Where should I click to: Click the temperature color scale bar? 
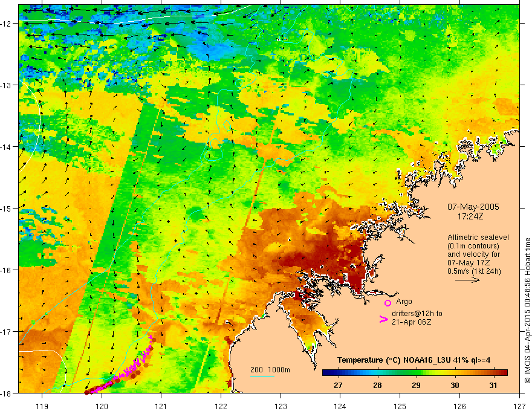click(x=415, y=373)
